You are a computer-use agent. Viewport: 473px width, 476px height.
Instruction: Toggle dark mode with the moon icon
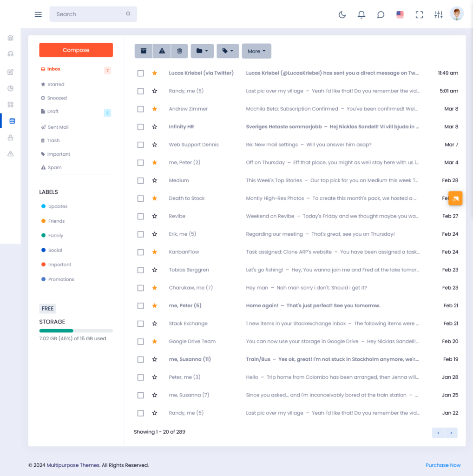click(342, 14)
